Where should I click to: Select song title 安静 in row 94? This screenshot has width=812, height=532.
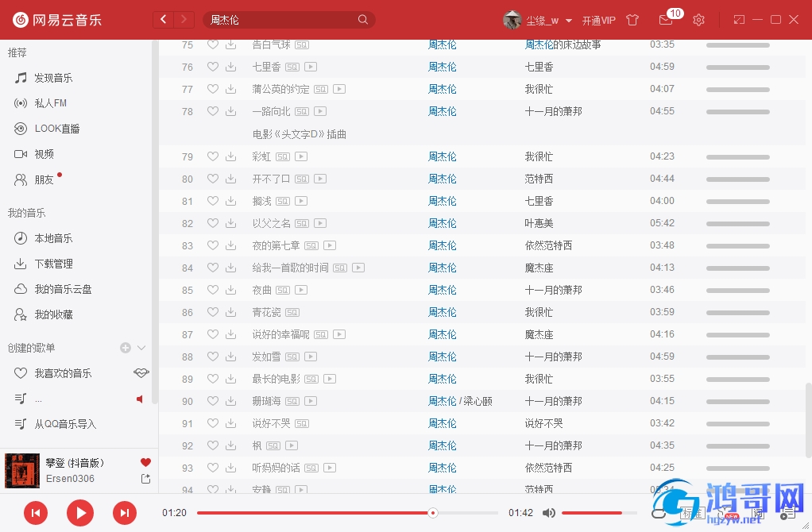click(x=261, y=489)
